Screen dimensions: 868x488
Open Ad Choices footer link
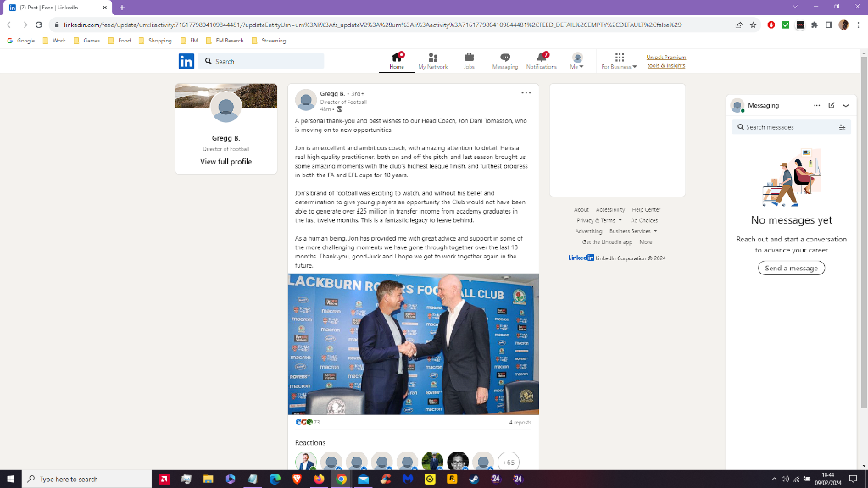pos(644,220)
